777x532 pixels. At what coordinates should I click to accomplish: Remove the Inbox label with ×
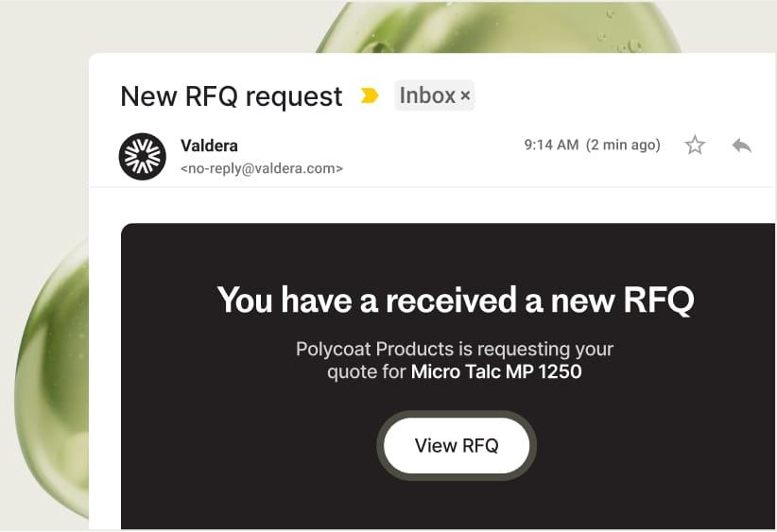pos(465,96)
